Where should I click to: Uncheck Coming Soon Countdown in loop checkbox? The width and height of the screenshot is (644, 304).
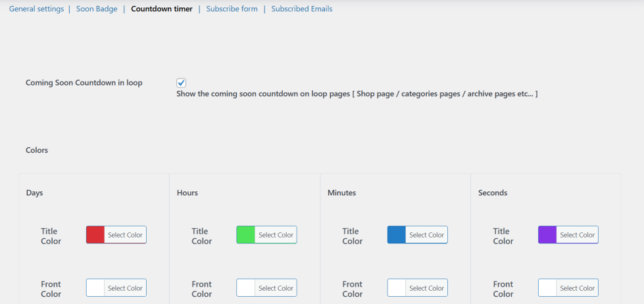pyautogui.click(x=181, y=83)
